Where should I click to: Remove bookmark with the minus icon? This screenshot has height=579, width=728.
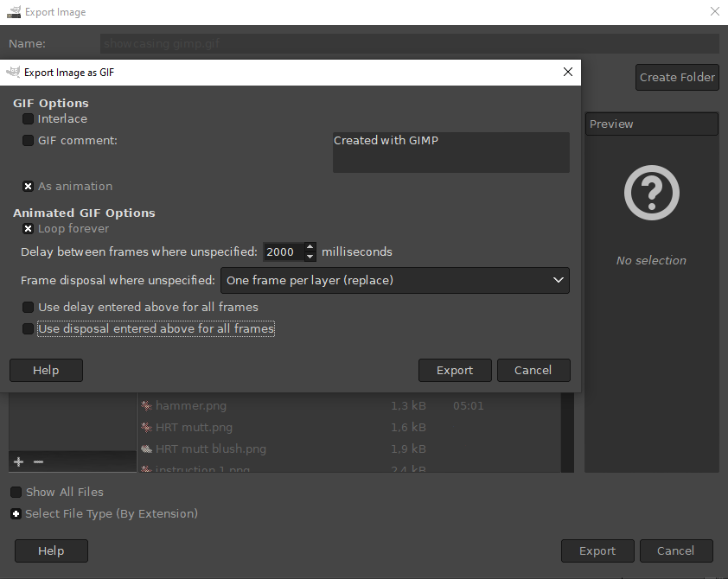pos(39,461)
